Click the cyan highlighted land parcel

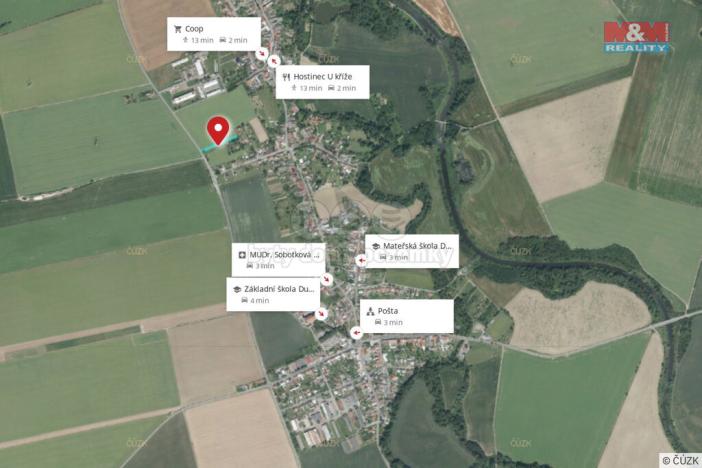click(x=219, y=144)
